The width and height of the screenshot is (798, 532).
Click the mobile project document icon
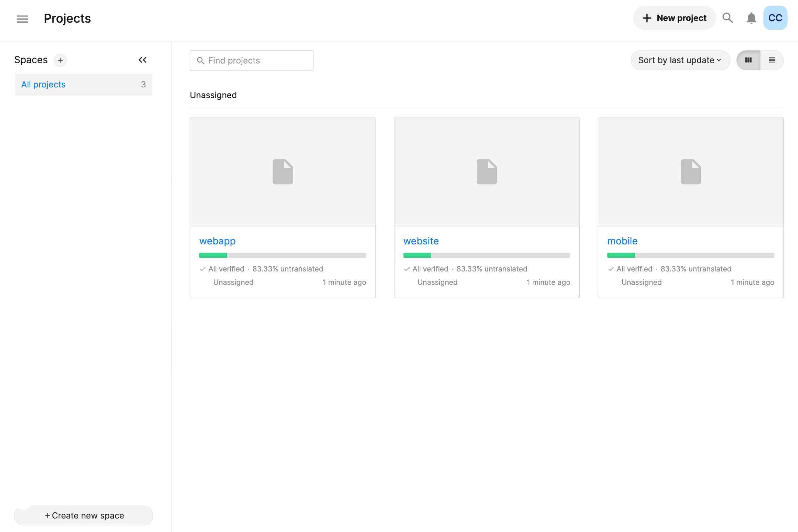click(691, 172)
